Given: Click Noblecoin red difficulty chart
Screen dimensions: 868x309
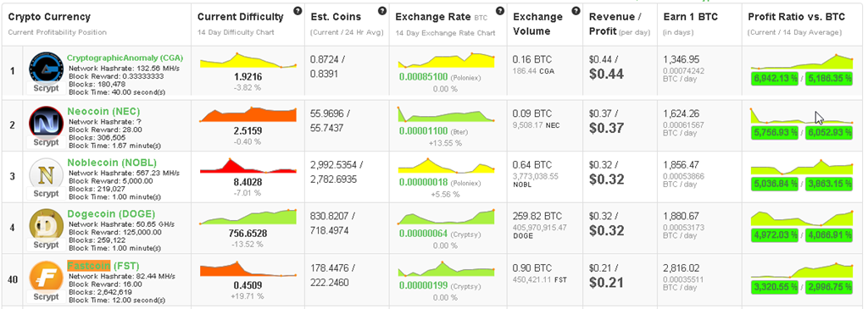Looking at the screenshot, I should (248, 165).
